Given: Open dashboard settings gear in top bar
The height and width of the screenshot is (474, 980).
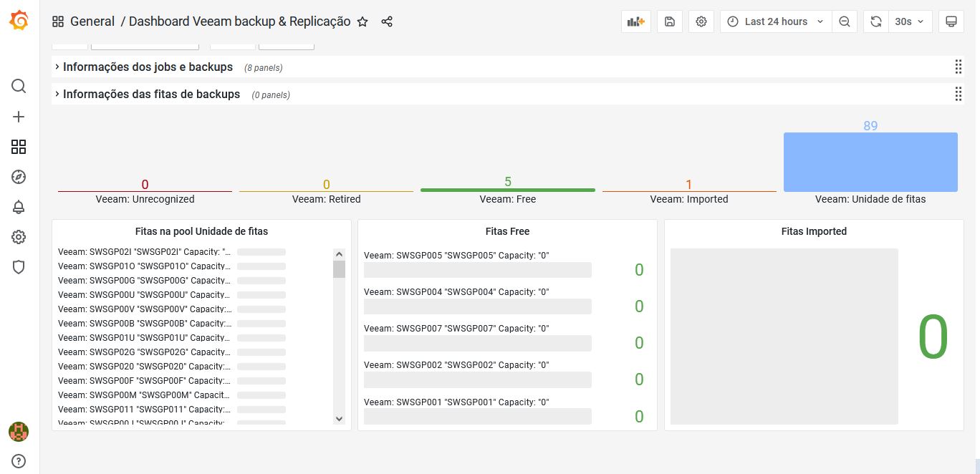Looking at the screenshot, I should [x=701, y=21].
